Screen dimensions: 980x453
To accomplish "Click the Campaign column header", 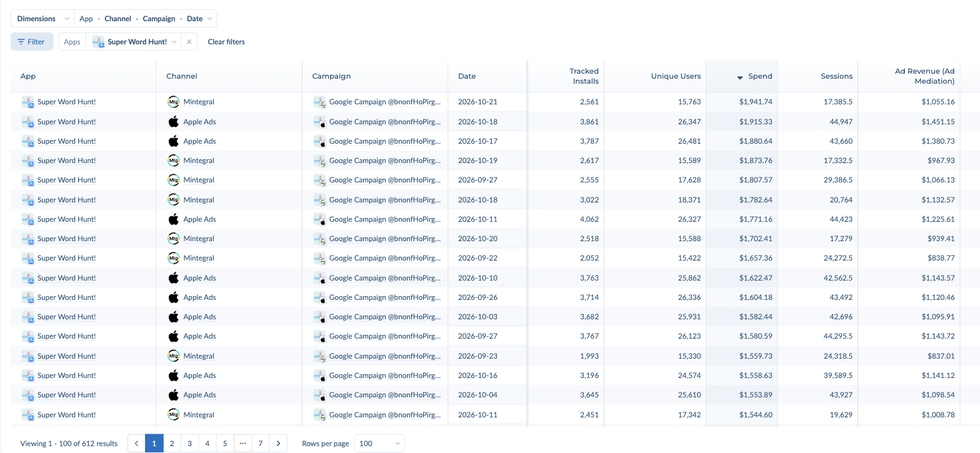I will [375, 76].
